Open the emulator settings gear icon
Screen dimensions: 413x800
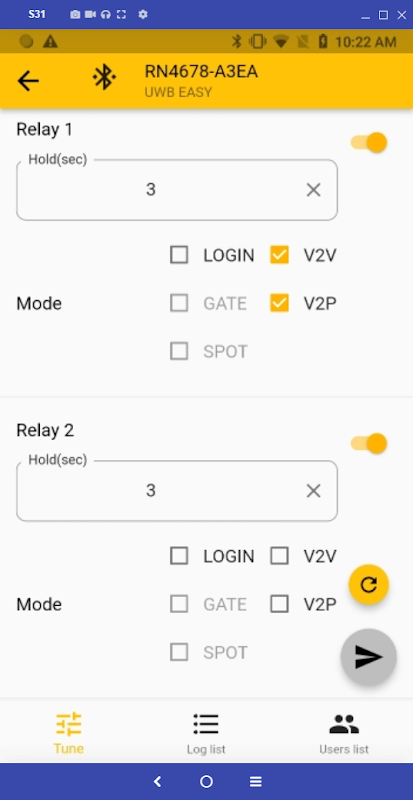(x=143, y=14)
